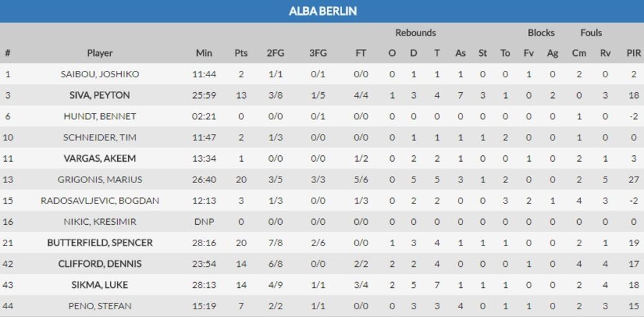This screenshot has width=644, height=317.
Task: Click RADOSAVLJEVIC, BOGDAN player name
Action: (100, 201)
